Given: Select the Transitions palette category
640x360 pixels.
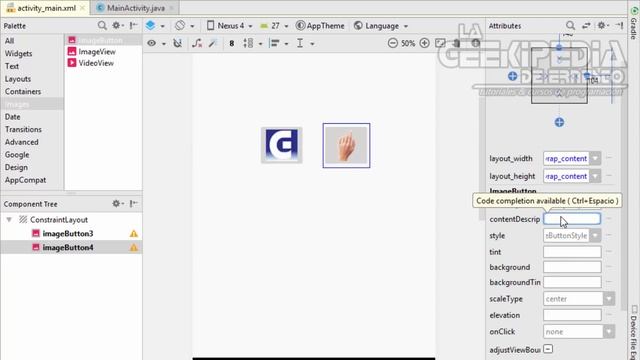Looking at the screenshot, I should pyautogui.click(x=23, y=129).
